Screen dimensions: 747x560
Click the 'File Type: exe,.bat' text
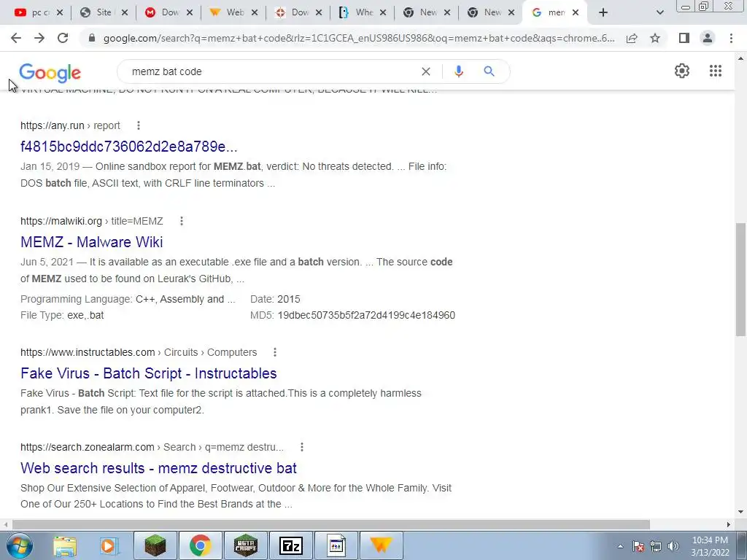point(62,315)
